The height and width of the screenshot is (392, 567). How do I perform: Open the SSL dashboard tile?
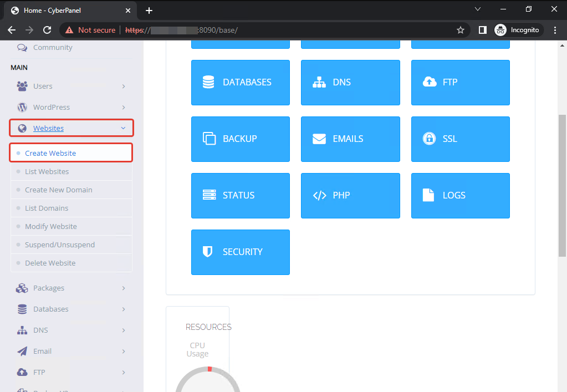click(x=461, y=139)
